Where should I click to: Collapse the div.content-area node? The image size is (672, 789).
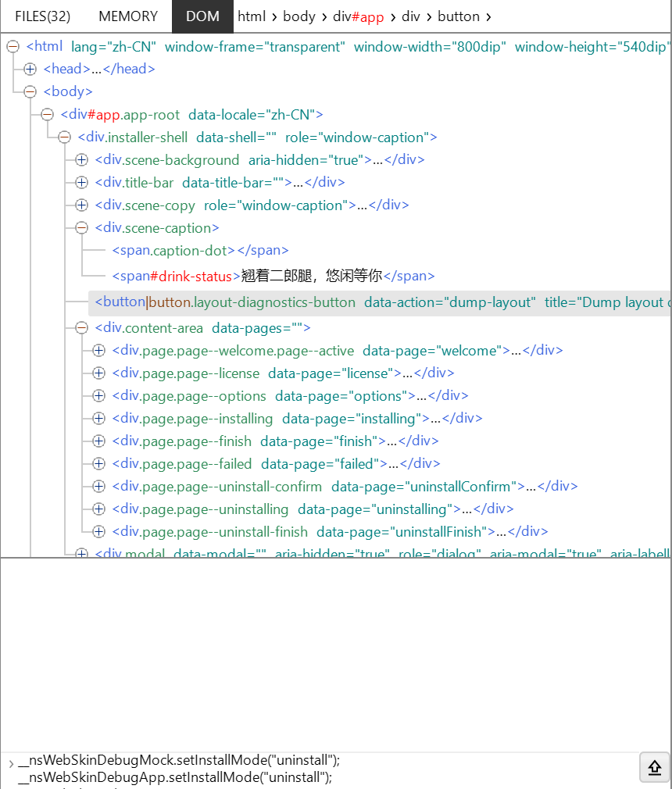click(x=81, y=328)
